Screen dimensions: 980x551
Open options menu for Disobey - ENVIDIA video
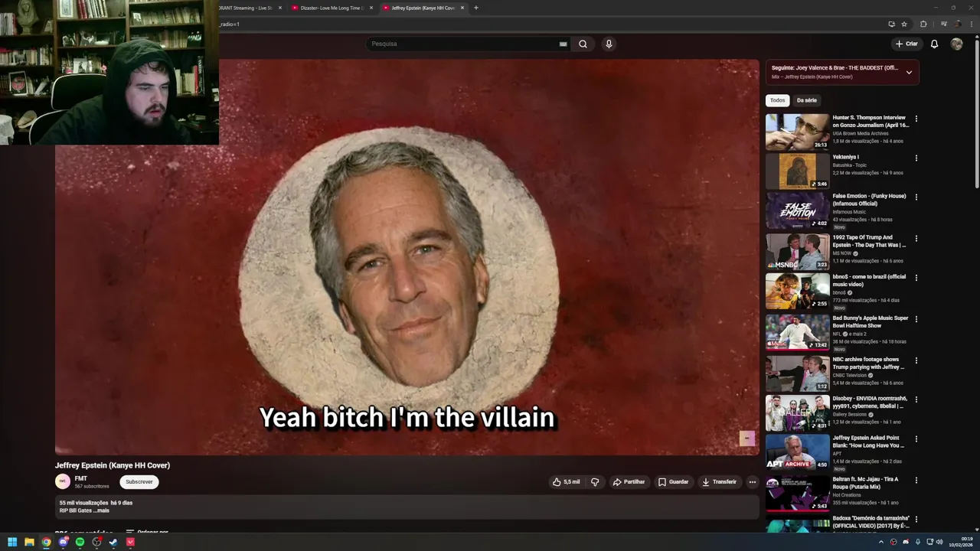click(916, 399)
